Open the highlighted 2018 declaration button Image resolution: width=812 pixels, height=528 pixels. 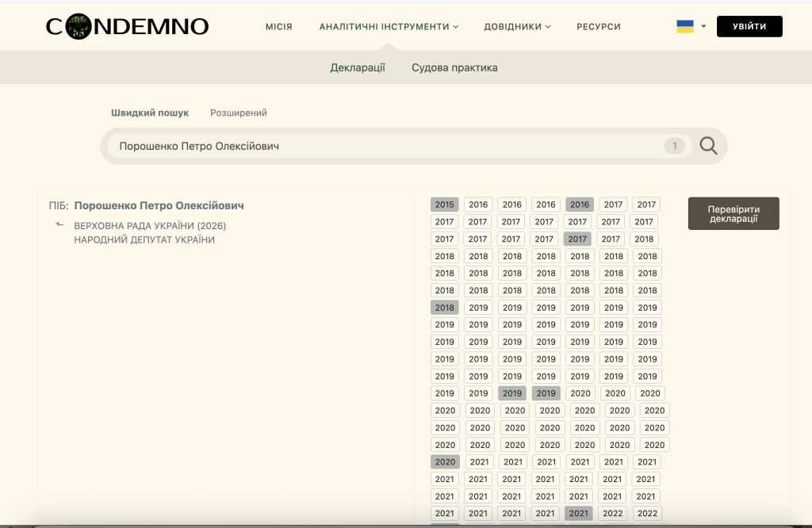[444, 308]
